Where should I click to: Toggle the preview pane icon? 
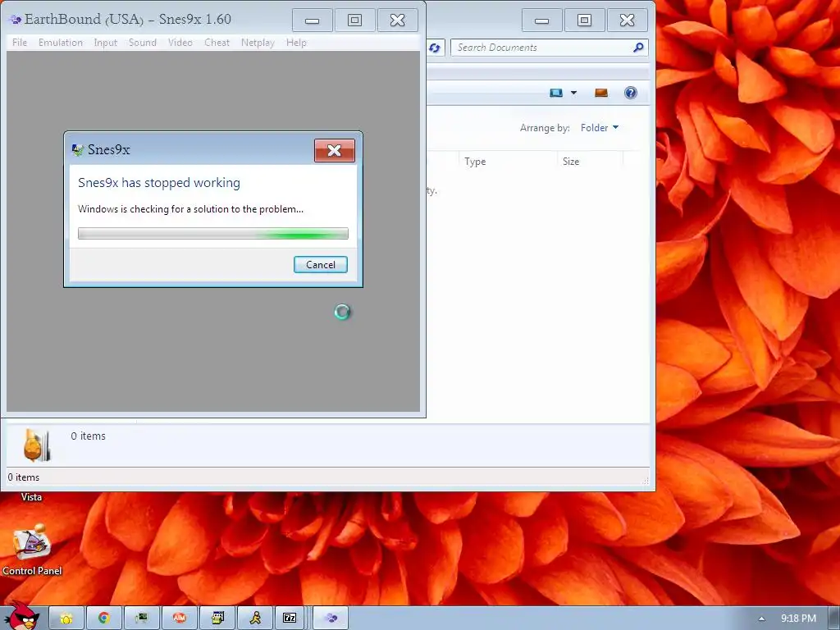pyautogui.click(x=601, y=93)
